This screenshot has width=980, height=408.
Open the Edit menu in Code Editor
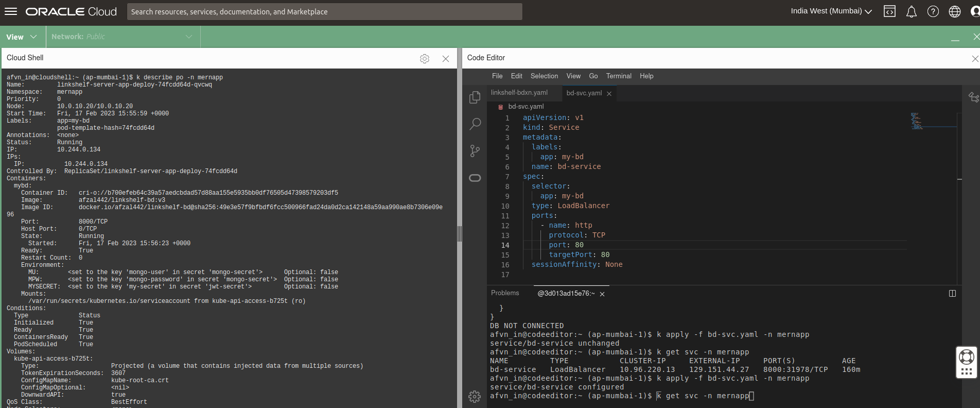516,76
